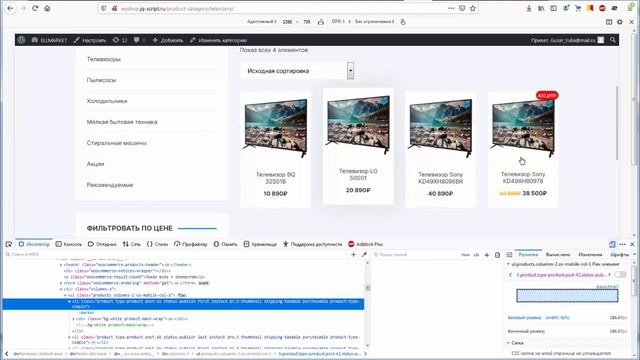Viewport: 640px width, 360px height.
Task: Open the library icon in browser toolbar
Action: coord(541,8)
